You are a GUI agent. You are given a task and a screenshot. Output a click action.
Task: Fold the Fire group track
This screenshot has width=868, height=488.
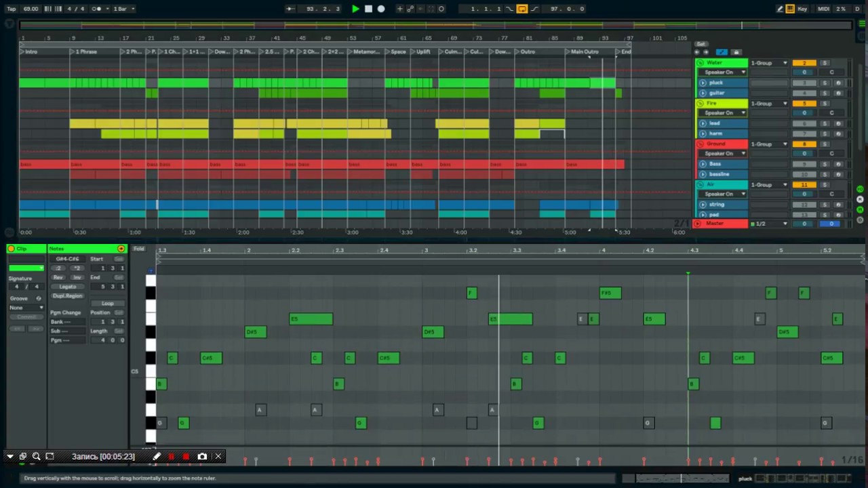tap(701, 104)
